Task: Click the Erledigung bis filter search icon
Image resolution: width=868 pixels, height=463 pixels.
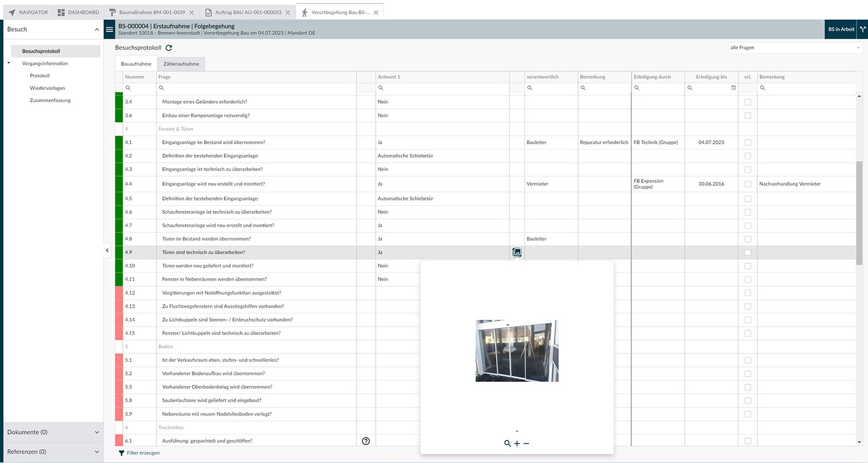Action: click(x=691, y=88)
